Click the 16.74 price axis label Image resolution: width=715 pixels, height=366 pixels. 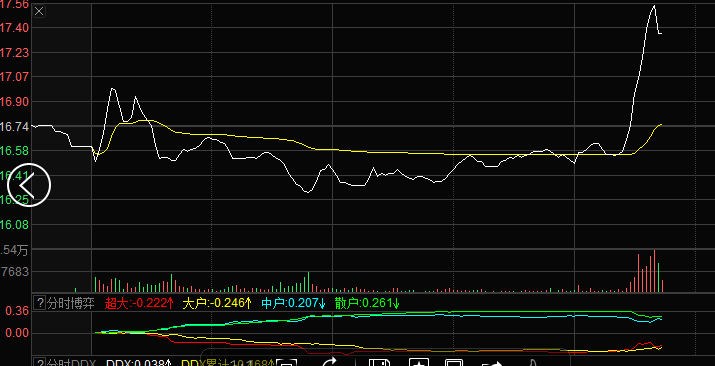click(14, 127)
